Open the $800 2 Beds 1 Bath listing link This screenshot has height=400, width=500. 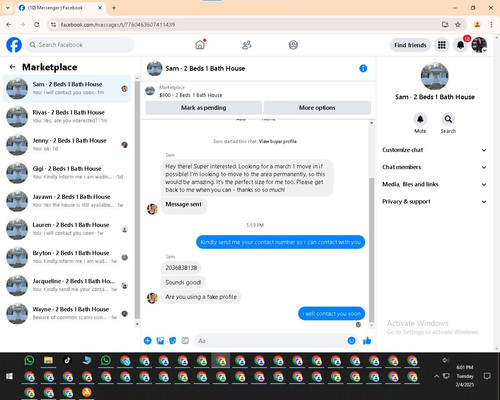coord(190,95)
